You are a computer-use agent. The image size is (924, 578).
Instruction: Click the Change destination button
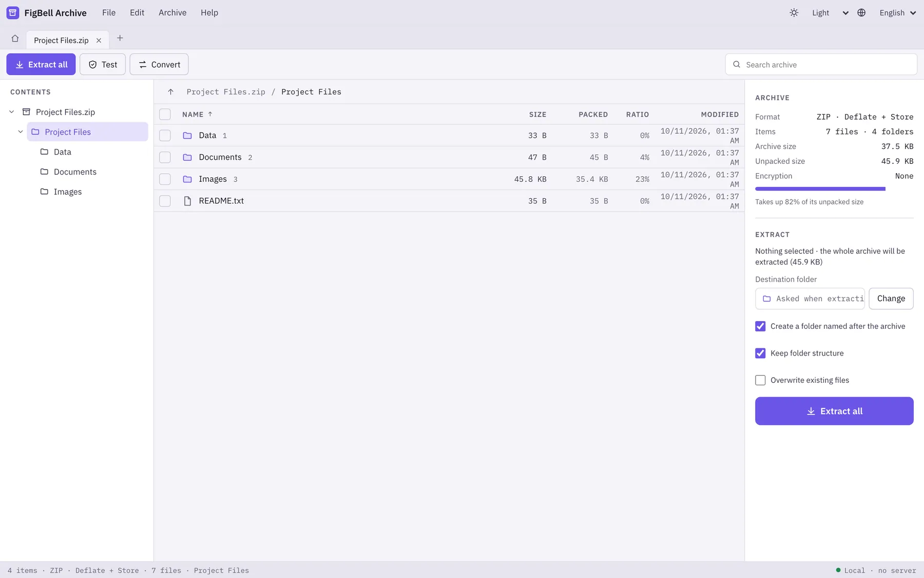[x=891, y=299]
